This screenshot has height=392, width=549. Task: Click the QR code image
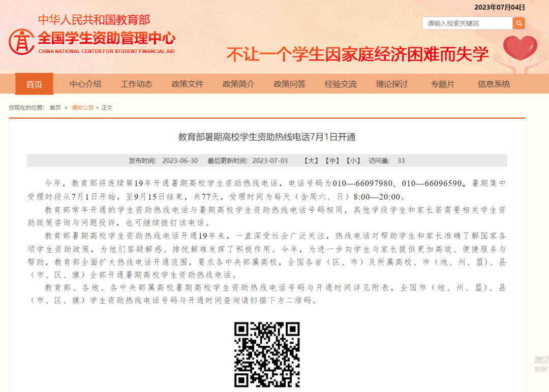click(x=267, y=354)
